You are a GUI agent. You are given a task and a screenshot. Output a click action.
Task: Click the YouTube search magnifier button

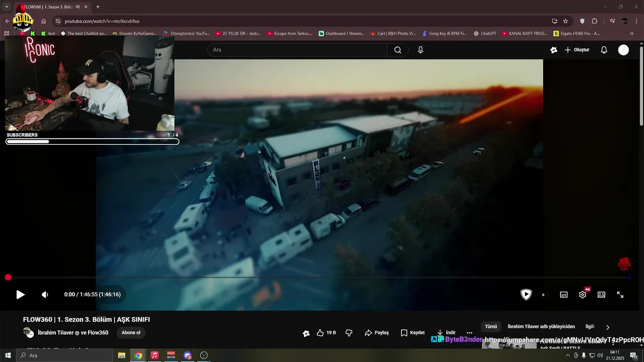pos(397,50)
